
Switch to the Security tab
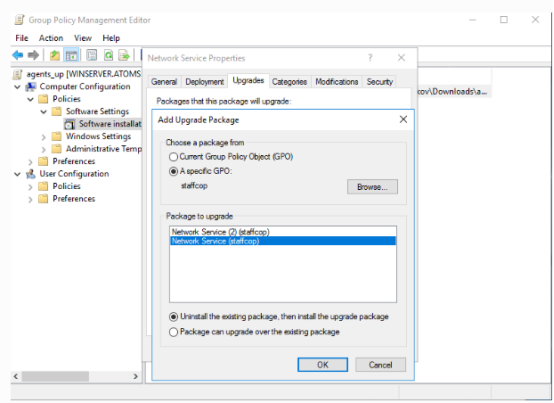coord(379,82)
